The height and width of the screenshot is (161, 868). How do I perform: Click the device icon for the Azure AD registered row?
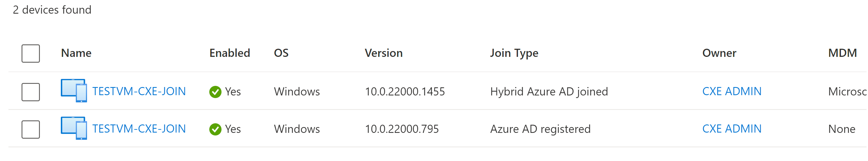pyautogui.click(x=74, y=129)
